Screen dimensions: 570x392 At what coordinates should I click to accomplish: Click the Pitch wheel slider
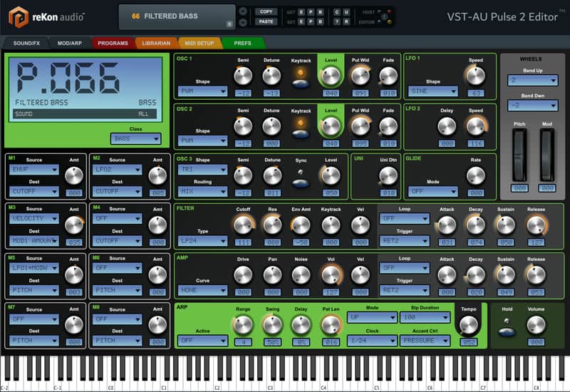pyautogui.click(x=519, y=155)
